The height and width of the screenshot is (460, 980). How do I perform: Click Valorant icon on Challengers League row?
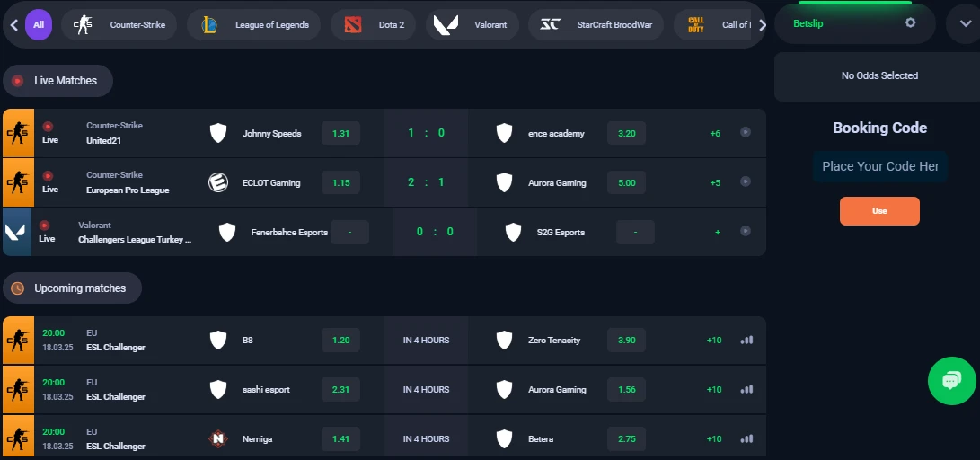click(17, 232)
